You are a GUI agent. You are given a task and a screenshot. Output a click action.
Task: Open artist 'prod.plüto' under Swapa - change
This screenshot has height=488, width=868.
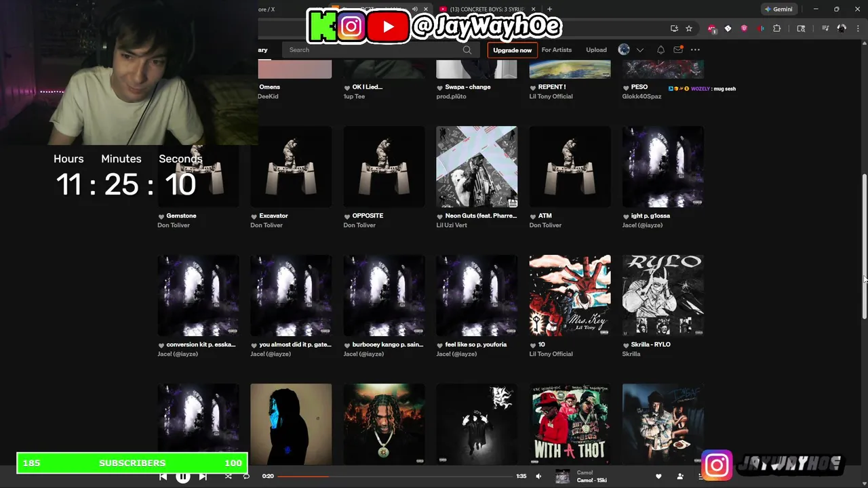coord(451,96)
